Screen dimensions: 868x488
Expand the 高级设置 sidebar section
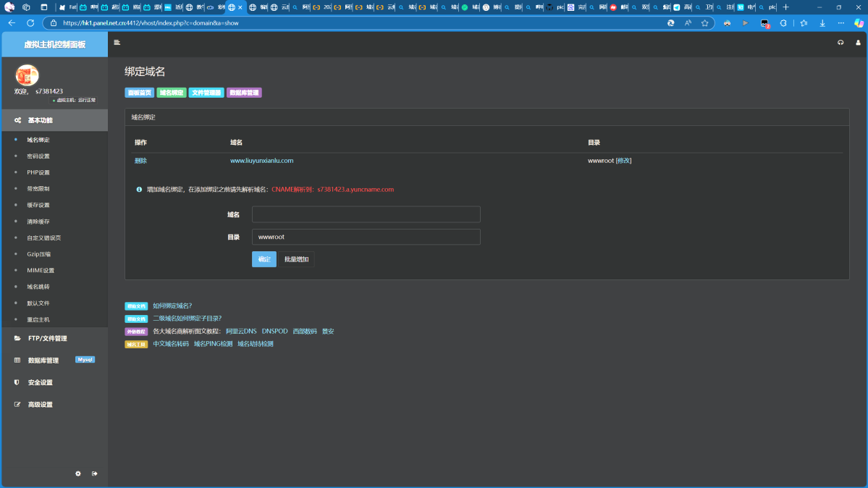click(40, 405)
